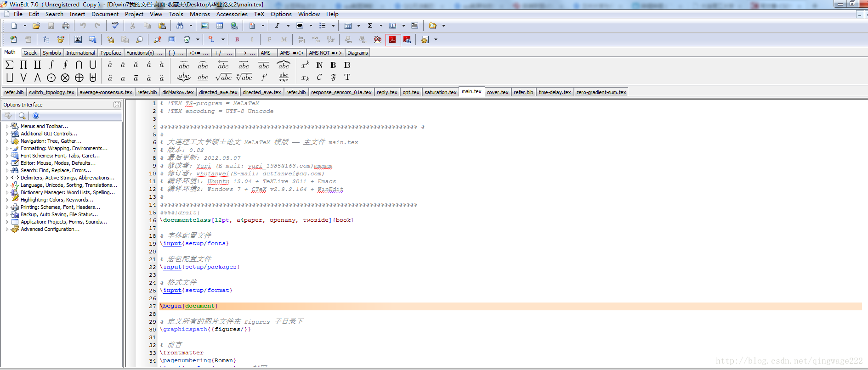The height and width of the screenshot is (370, 868).
Task: Expand the Menus and Toolbar tree node
Action: point(7,126)
